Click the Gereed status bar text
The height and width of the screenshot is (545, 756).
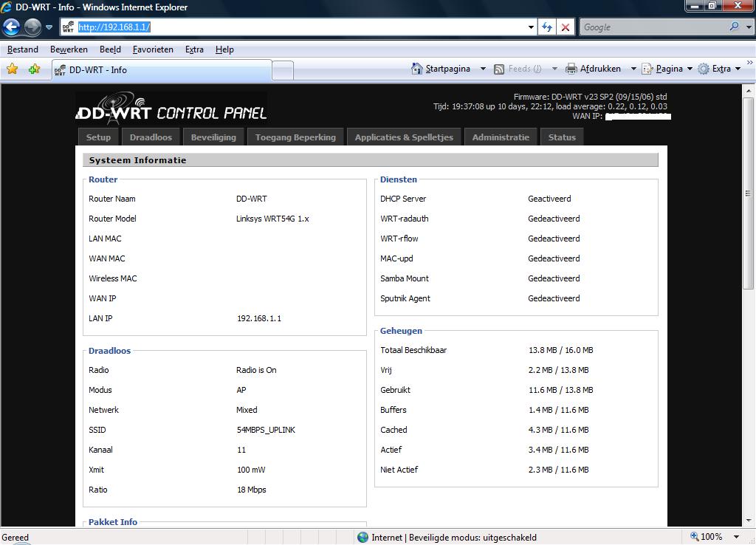[x=15, y=538]
